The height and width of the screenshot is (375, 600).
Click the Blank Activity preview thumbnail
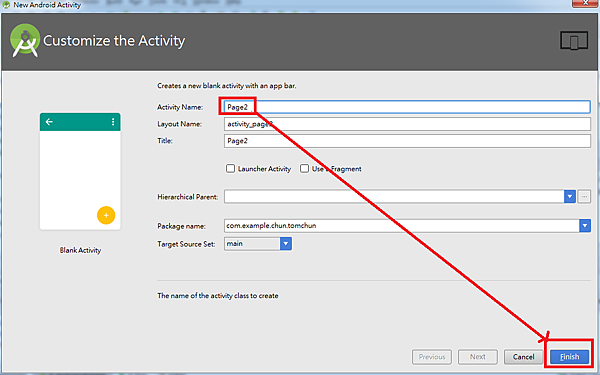pos(80,171)
